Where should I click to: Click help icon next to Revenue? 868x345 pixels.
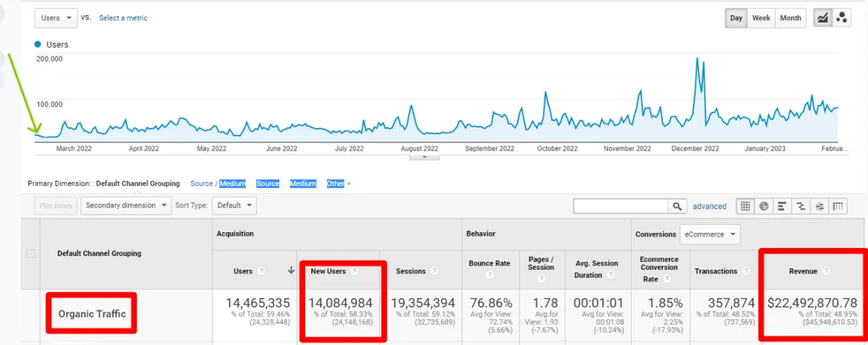point(825,271)
